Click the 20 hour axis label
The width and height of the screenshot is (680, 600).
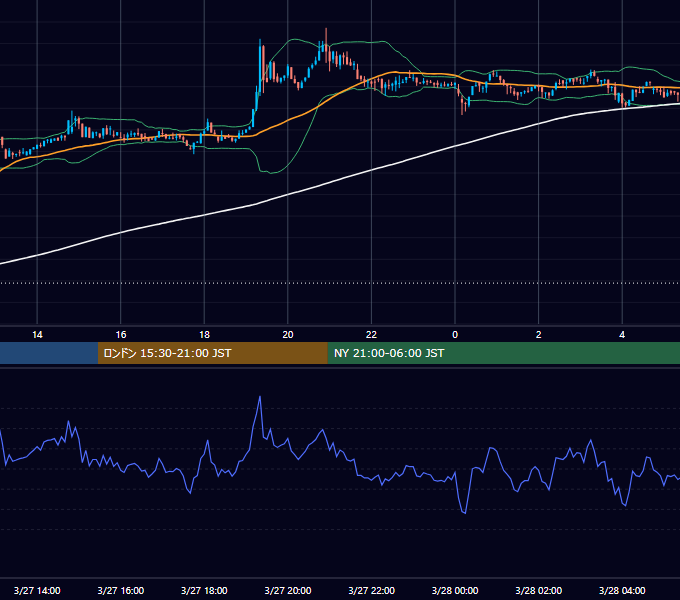288,335
